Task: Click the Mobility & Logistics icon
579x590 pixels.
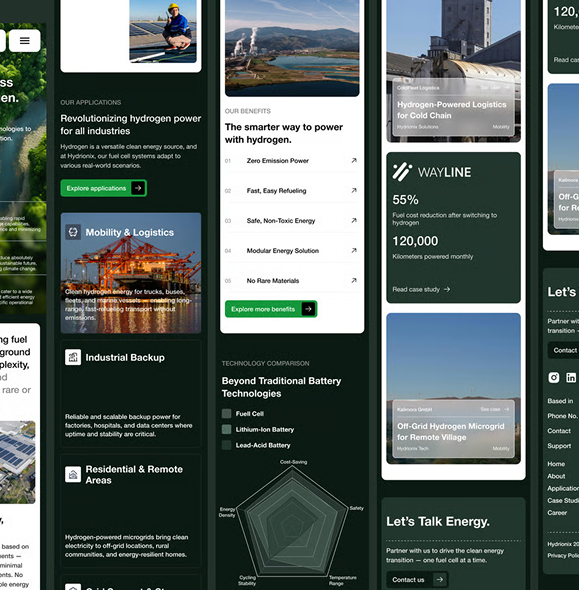Action: click(73, 232)
